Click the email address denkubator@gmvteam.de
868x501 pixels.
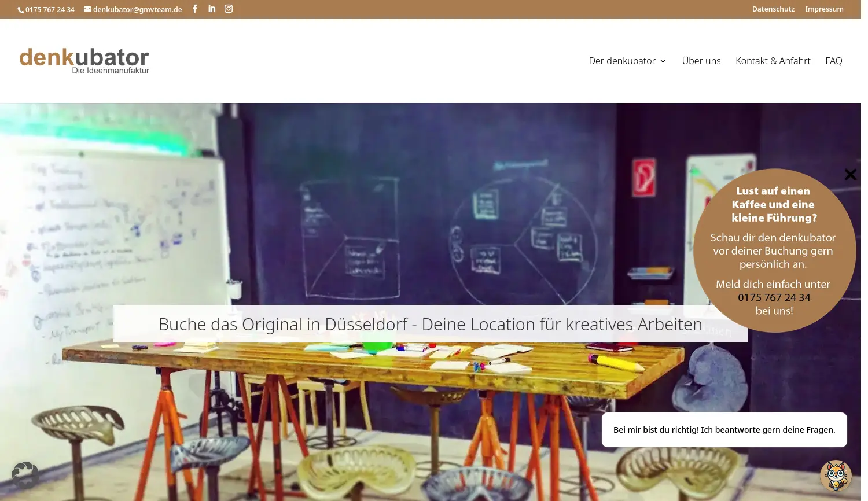[137, 9]
